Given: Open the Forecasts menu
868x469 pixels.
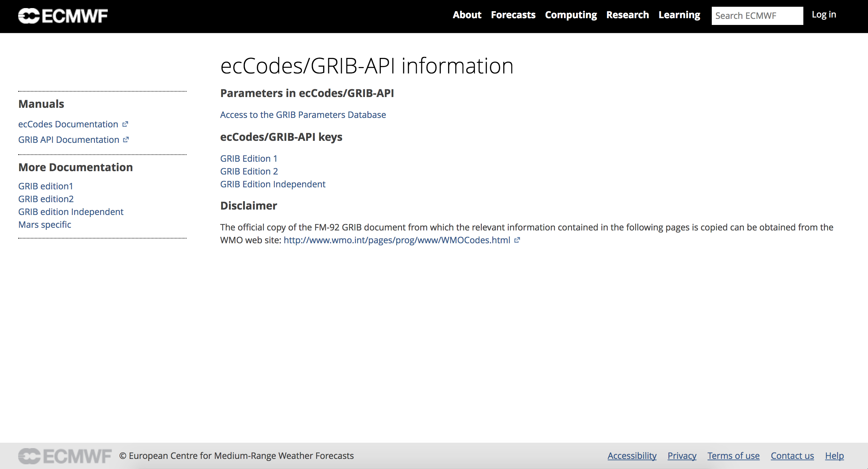Looking at the screenshot, I should (x=513, y=15).
